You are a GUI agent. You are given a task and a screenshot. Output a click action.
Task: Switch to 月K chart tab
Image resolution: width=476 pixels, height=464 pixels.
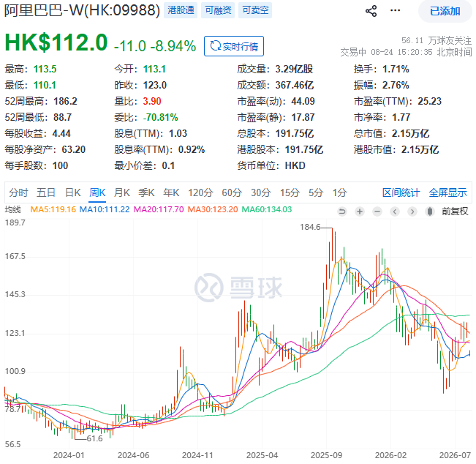(x=122, y=192)
